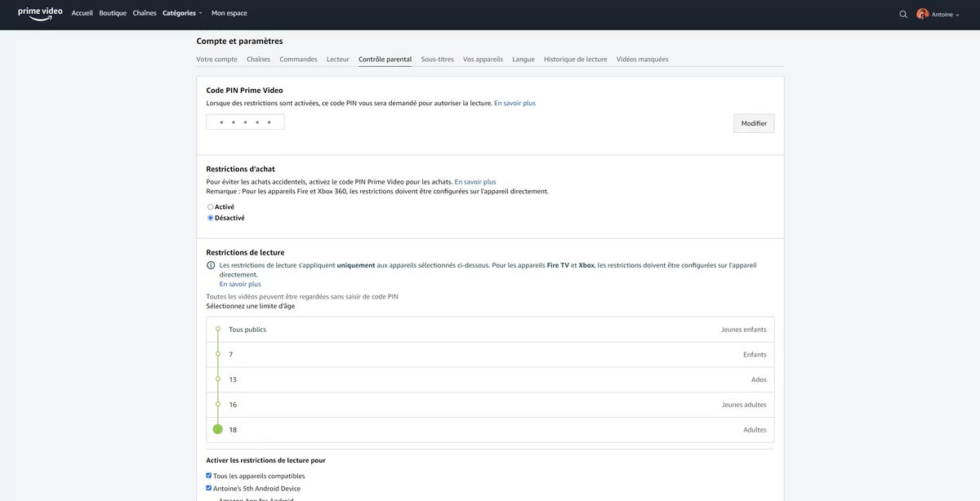
Task: Click the Ados age label
Action: point(759,379)
